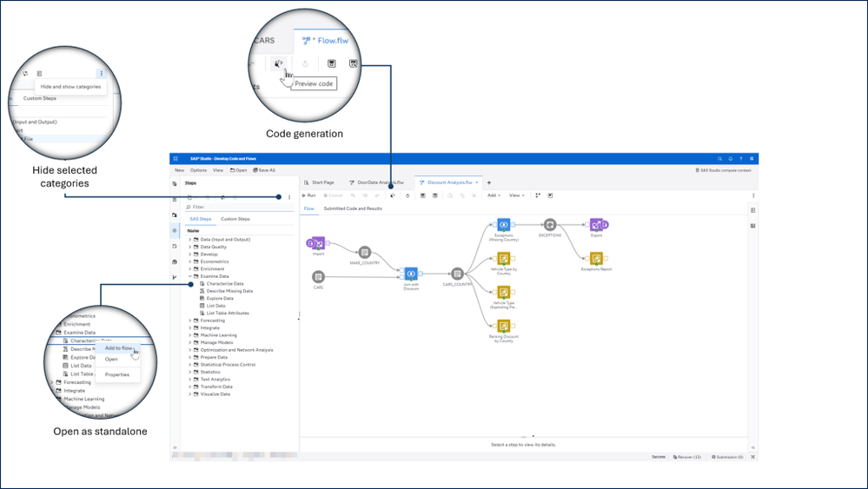Expand the Machine Learning category
Screen dimensions: 868x489
(190, 335)
